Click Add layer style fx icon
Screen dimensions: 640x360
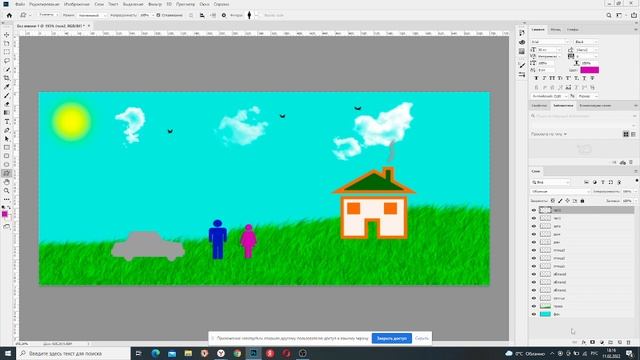coord(584,342)
